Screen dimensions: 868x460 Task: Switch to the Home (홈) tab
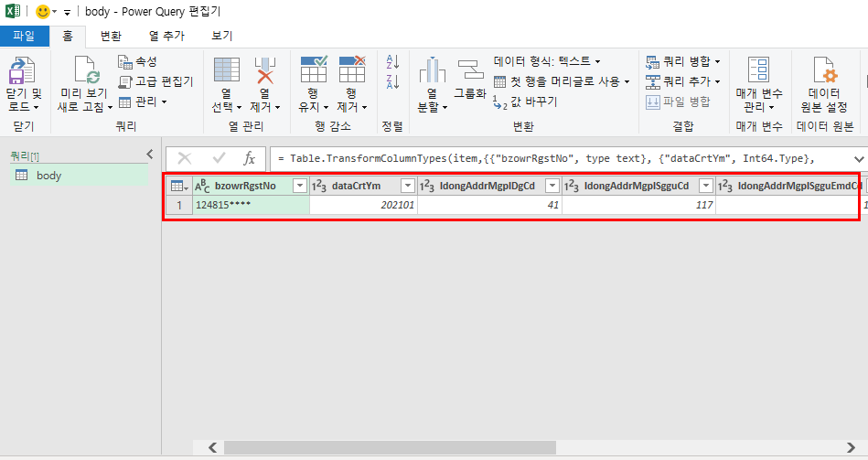[68, 36]
